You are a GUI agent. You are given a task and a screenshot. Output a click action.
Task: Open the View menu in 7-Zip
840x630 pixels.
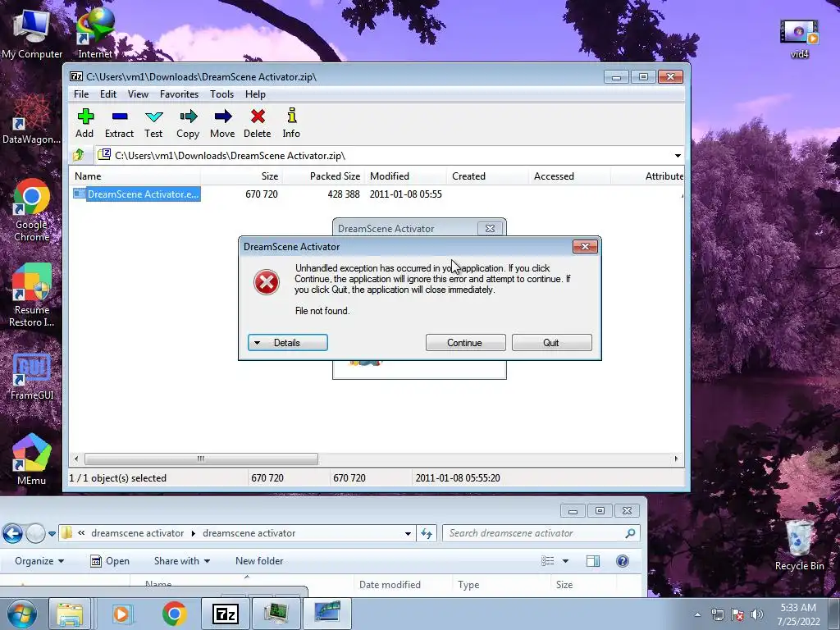click(138, 94)
